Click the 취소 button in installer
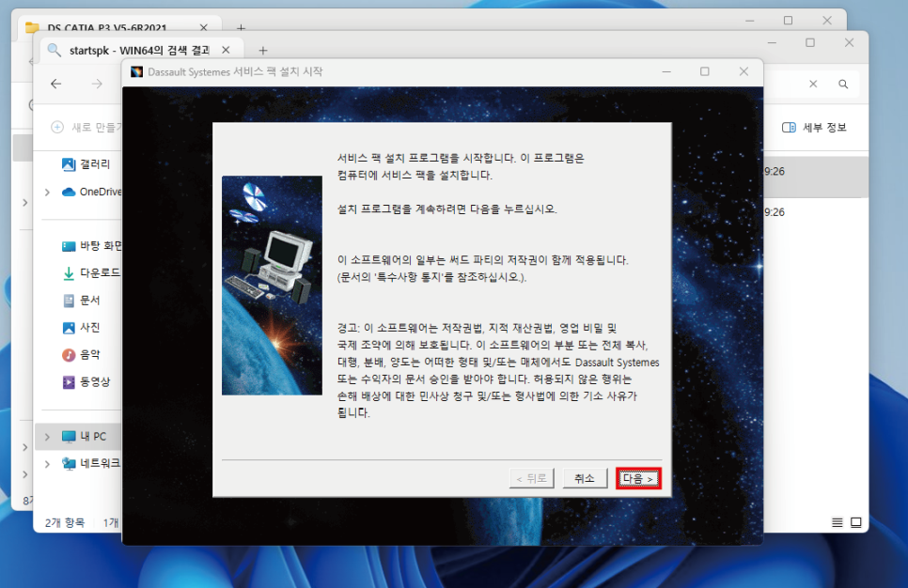Viewport: 908px width, 588px height. [585, 479]
